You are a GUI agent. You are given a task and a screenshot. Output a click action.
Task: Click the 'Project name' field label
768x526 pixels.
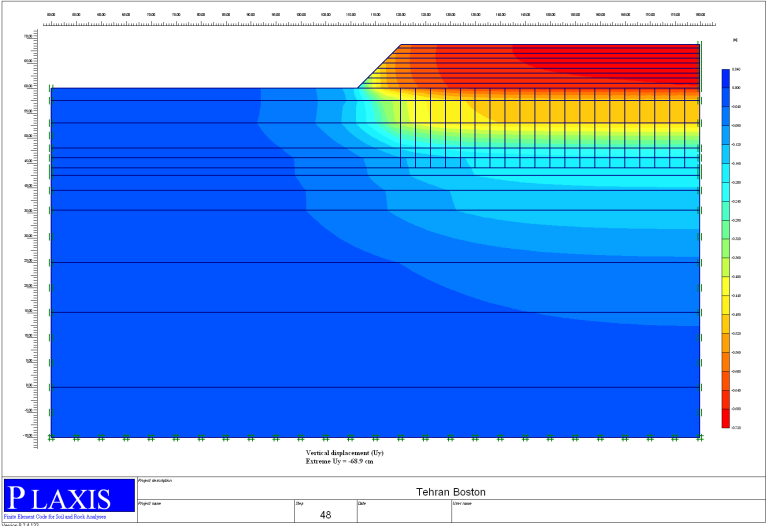150,503
